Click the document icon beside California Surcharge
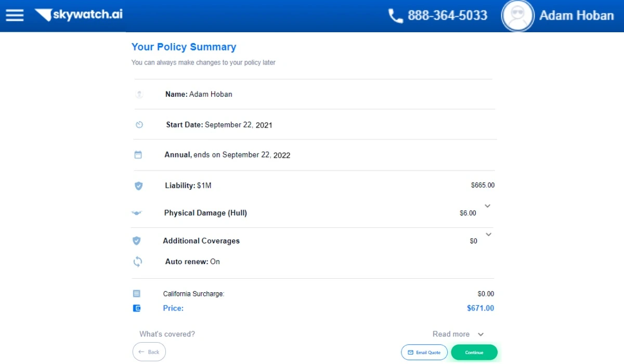Viewport: 624px width, 364px height. [x=137, y=294]
